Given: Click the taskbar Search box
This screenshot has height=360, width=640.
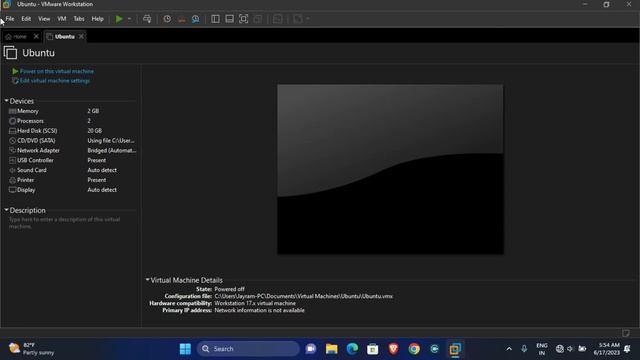Looking at the screenshot, I should click(248, 349).
